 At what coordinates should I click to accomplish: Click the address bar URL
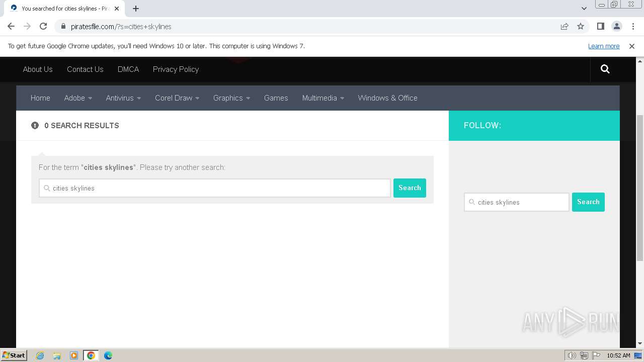(121, 27)
